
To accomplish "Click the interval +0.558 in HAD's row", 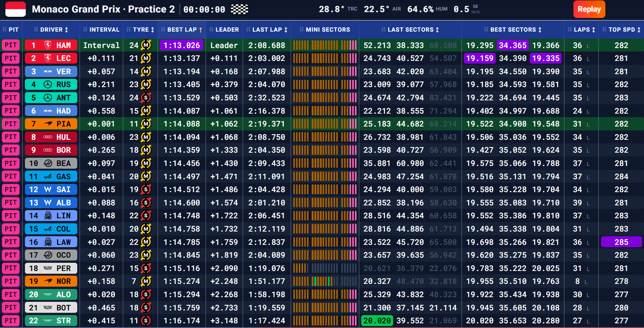I will click(x=101, y=111).
